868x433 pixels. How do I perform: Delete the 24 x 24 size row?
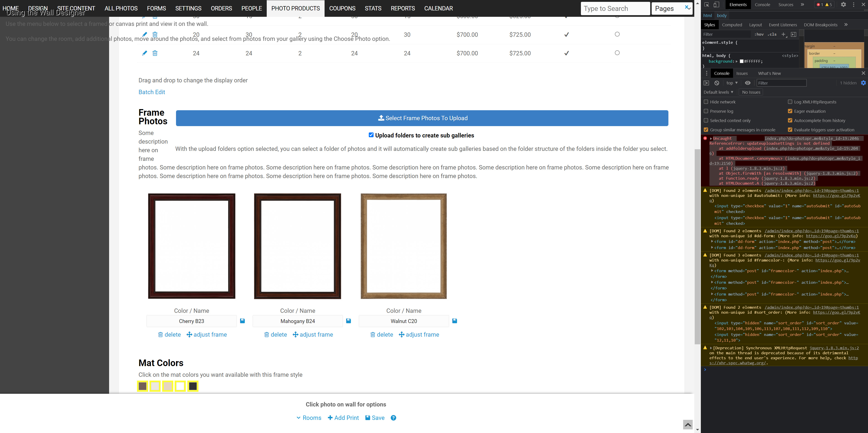pos(155,53)
